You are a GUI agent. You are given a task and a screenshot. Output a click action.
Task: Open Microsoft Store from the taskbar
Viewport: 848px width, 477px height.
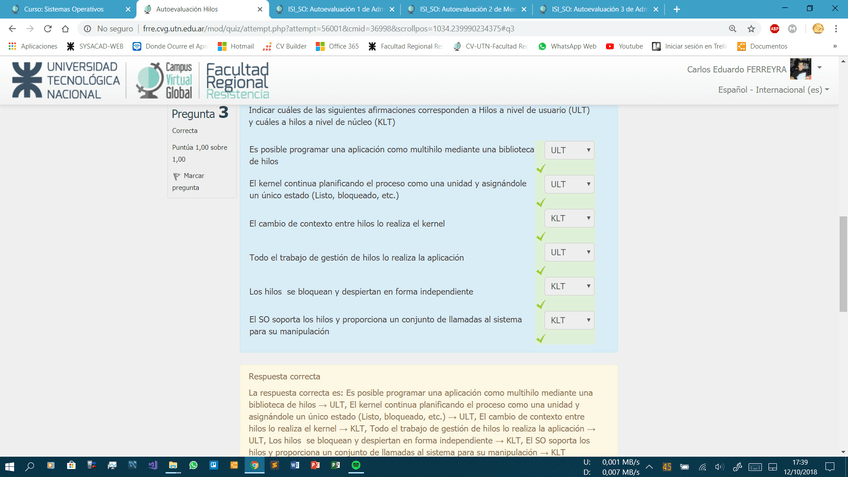[x=71, y=465]
